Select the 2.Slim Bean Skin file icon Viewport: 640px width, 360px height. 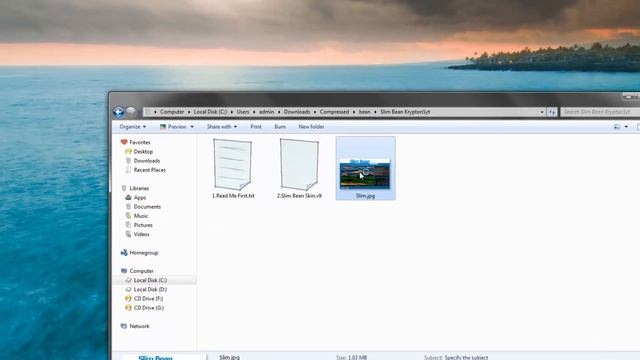(299, 164)
